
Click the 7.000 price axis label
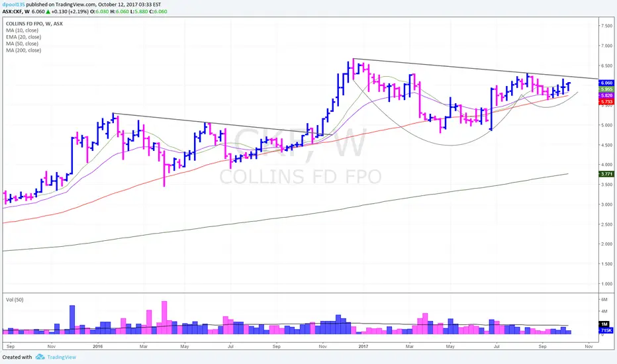pyautogui.click(x=606, y=46)
